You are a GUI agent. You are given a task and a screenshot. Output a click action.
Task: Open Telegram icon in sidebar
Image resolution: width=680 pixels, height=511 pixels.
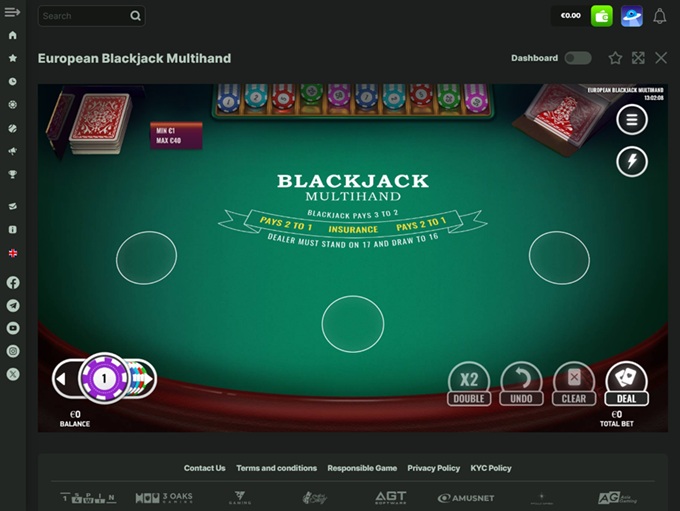click(x=13, y=305)
